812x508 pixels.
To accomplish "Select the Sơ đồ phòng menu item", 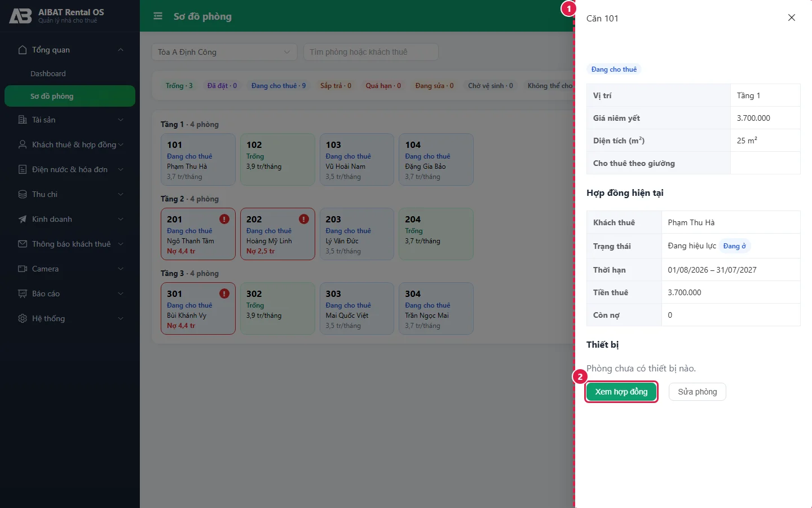I will pos(70,96).
